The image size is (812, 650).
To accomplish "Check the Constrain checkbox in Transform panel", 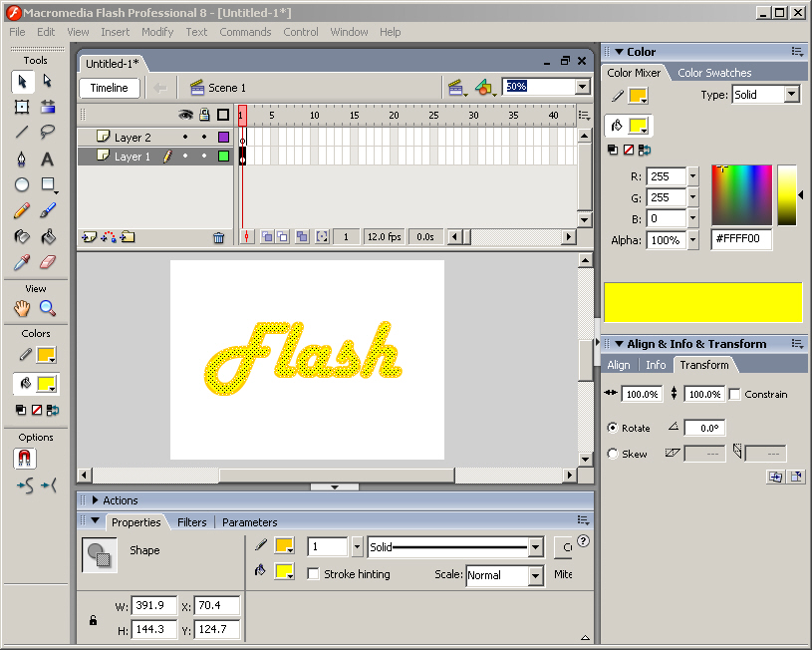I will tap(734, 394).
